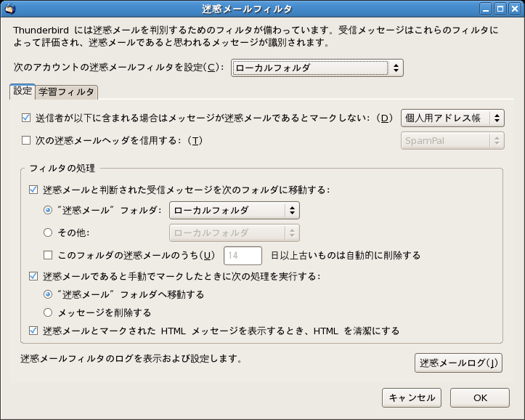Image resolution: width=525 pixels, height=420 pixels.
Task: Select "迷惑メール" フォルダへ移動する radio button
Action: click(48, 294)
